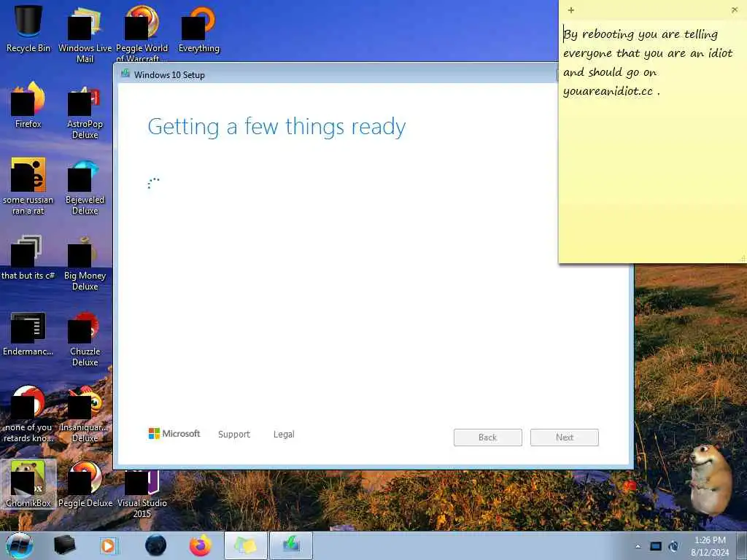Select the ChomikBox desktop icon
This screenshot has height=560, width=747.
pyautogui.click(x=28, y=484)
